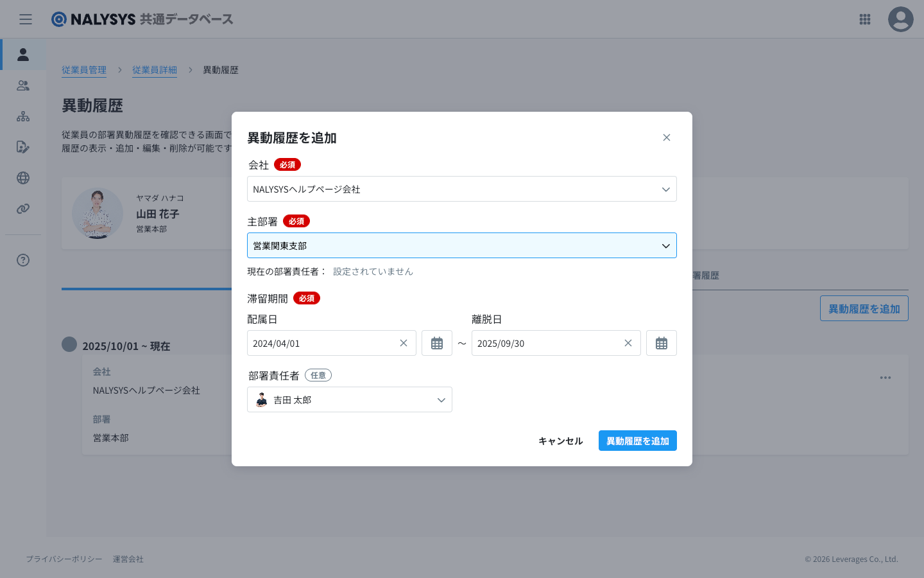
Task: Open calendar picker for 配属日
Action: [x=437, y=343]
